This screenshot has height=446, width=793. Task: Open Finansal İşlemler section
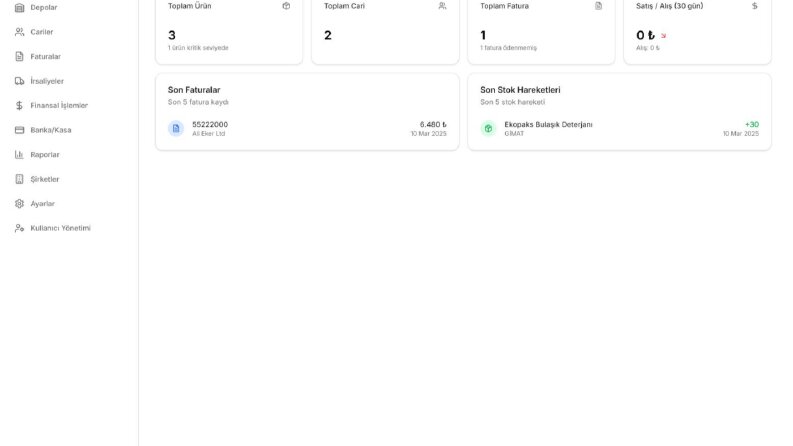59,105
